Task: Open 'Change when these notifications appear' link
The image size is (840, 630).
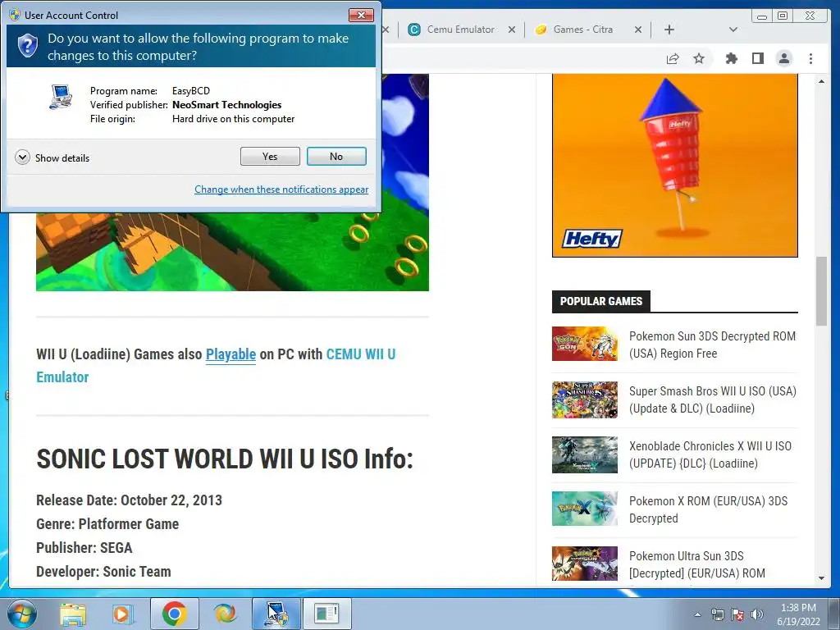Action: pos(281,189)
